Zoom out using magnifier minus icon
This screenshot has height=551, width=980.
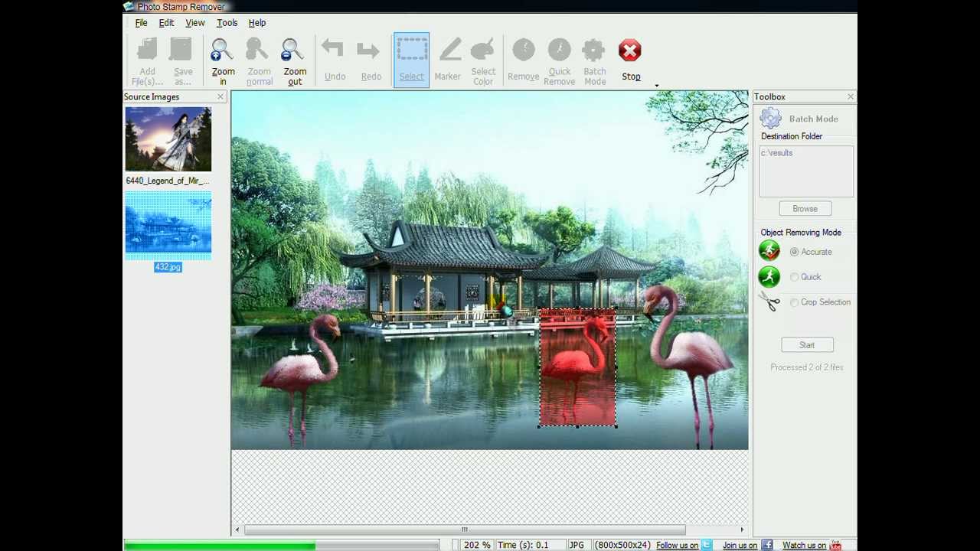[x=293, y=51]
